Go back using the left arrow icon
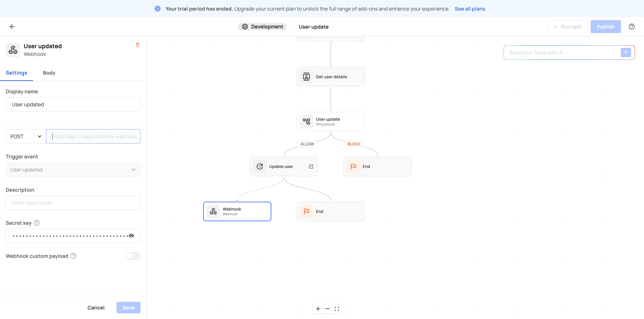This screenshot has height=319, width=644. [12, 26]
